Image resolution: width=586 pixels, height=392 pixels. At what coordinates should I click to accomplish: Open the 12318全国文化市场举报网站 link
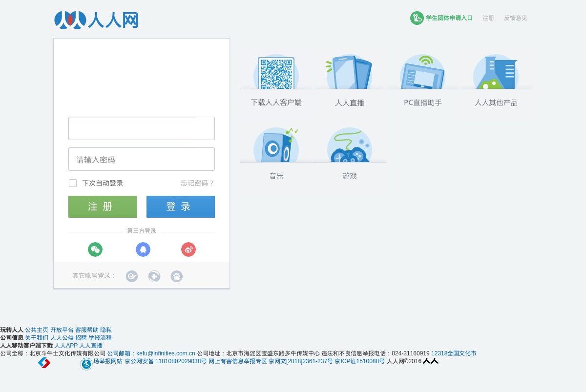(454, 353)
